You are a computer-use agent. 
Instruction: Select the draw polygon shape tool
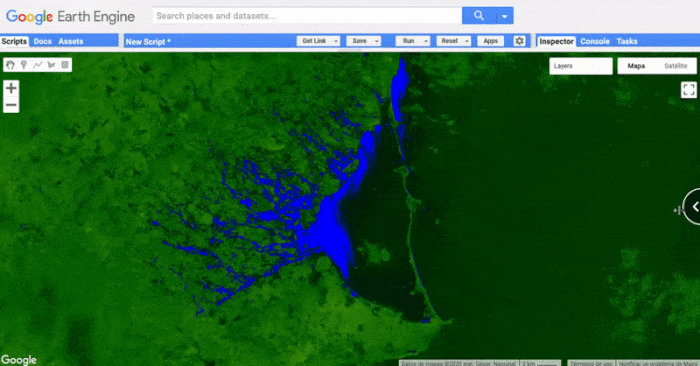pos(51,65)
